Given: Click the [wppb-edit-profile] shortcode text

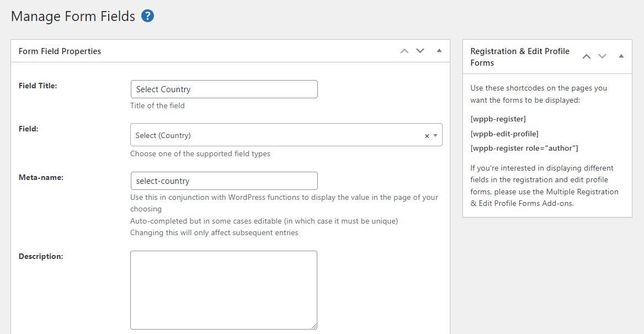Looking at the screenshot, I should coord(504,134).
